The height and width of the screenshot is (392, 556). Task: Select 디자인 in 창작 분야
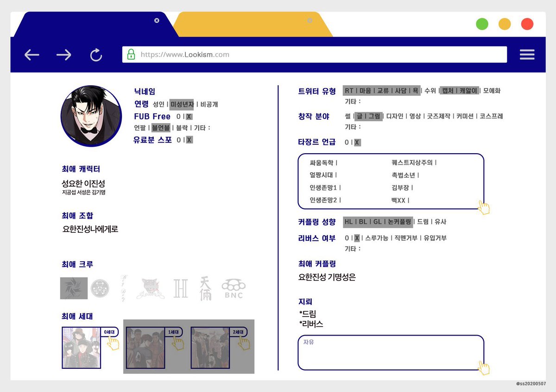coord(395,116)
